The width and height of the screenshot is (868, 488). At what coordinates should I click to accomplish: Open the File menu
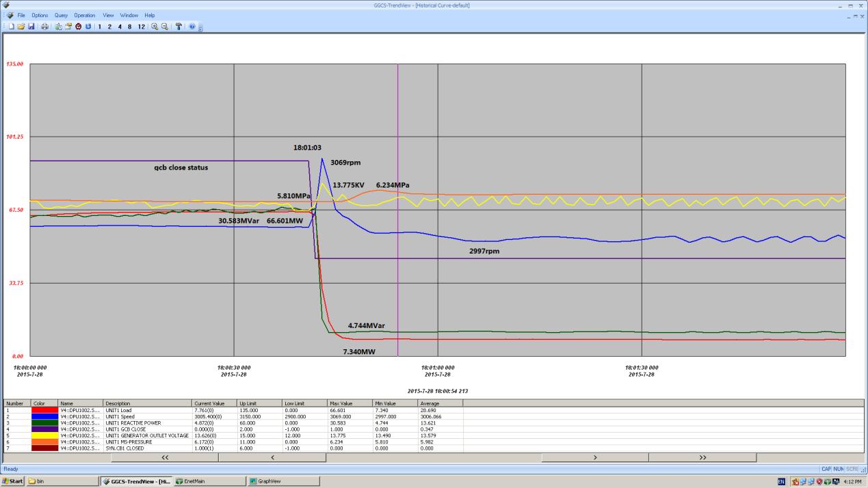point(21,15)
